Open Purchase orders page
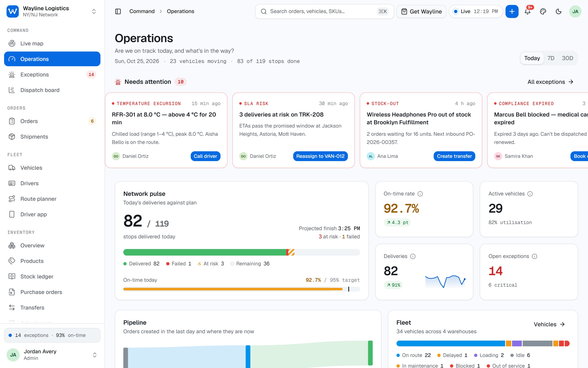Image resolution: width=588 pixels, height=368 pixels. 52,292
